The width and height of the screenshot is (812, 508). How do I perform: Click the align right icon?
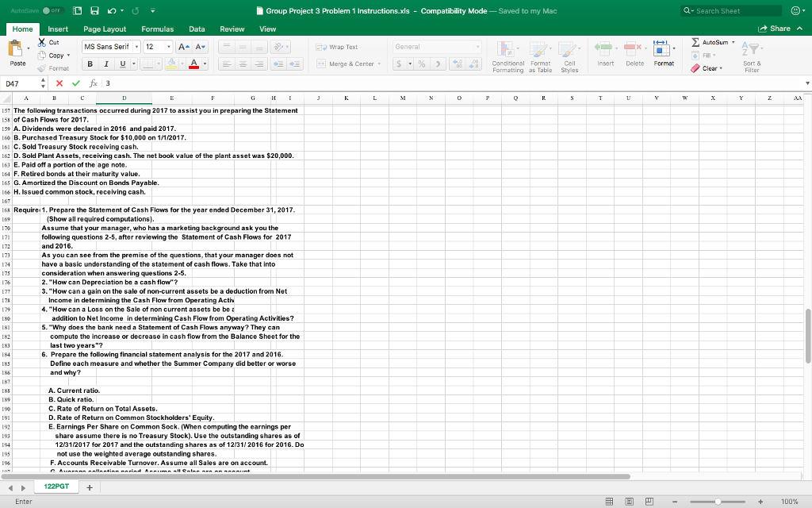tap(259, 63)
